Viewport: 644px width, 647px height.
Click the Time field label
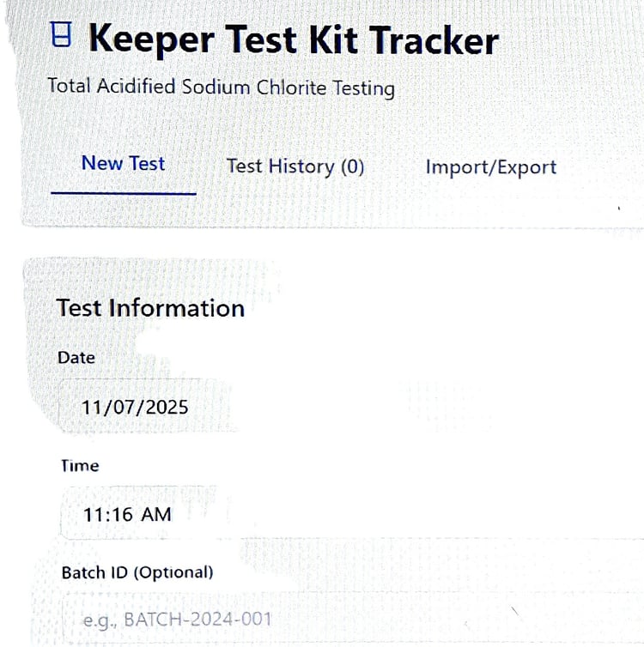coord(80,466)
